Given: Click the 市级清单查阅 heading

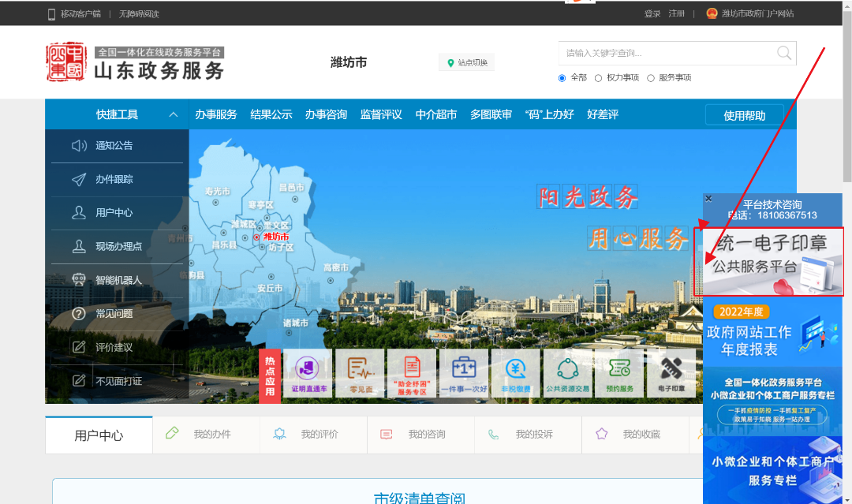Looking at the screenshot, I should tap(420, 497).
